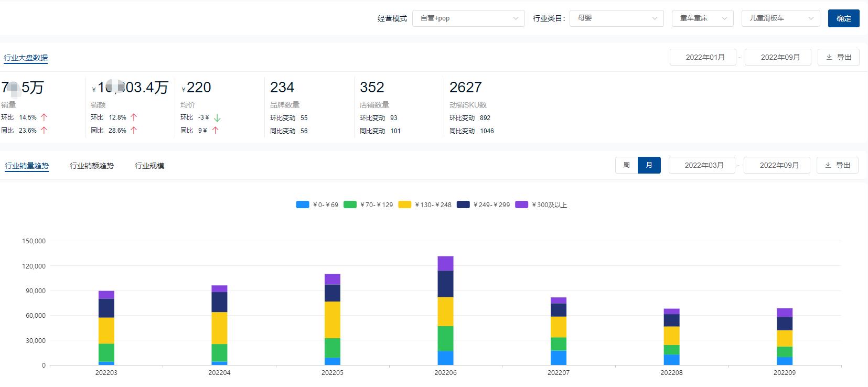This screenshot has width=868, height=387.
Task: Open the 行业规模 tab
Action: click(149, 166)
